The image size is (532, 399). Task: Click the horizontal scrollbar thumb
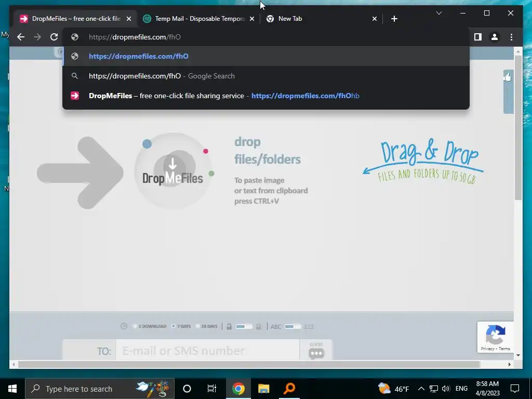tap(249, 364)
